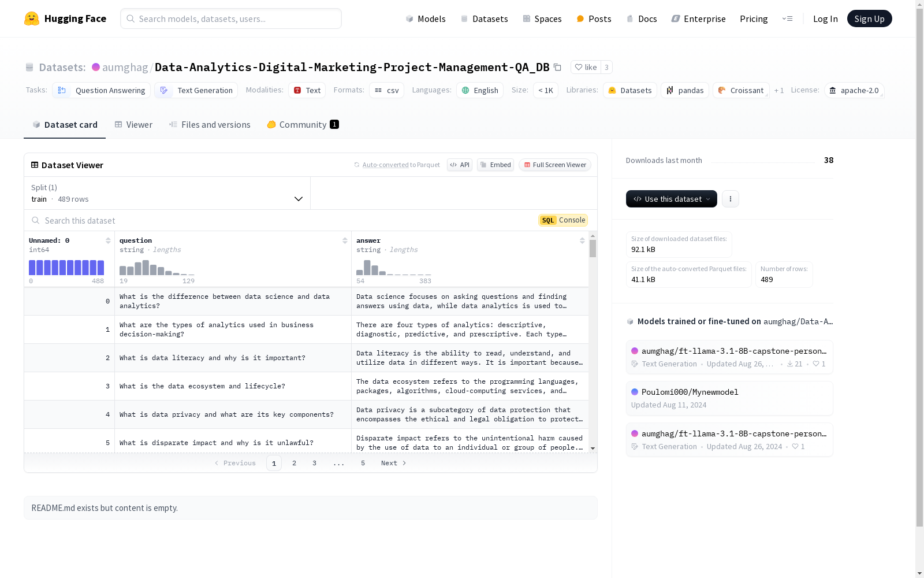Open the Pricing page link
This screenshot has height=578, width=924.
pos(754,18)
